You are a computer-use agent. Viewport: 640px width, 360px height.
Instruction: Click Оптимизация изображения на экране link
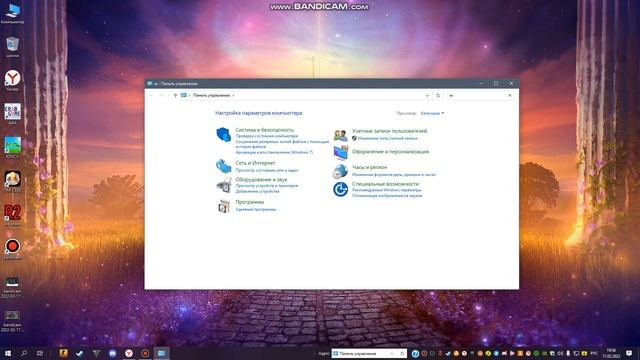click(x=387, y=196)
